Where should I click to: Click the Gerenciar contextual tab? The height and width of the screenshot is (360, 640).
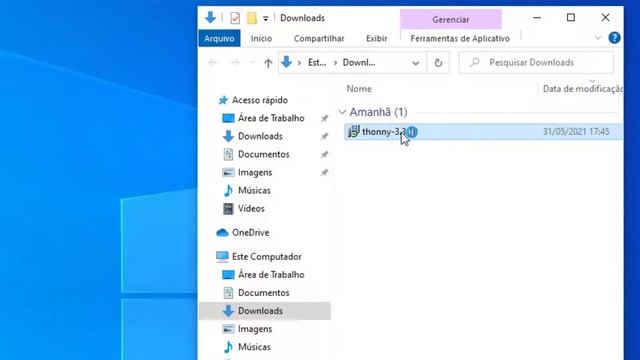(x=451, y=19)
